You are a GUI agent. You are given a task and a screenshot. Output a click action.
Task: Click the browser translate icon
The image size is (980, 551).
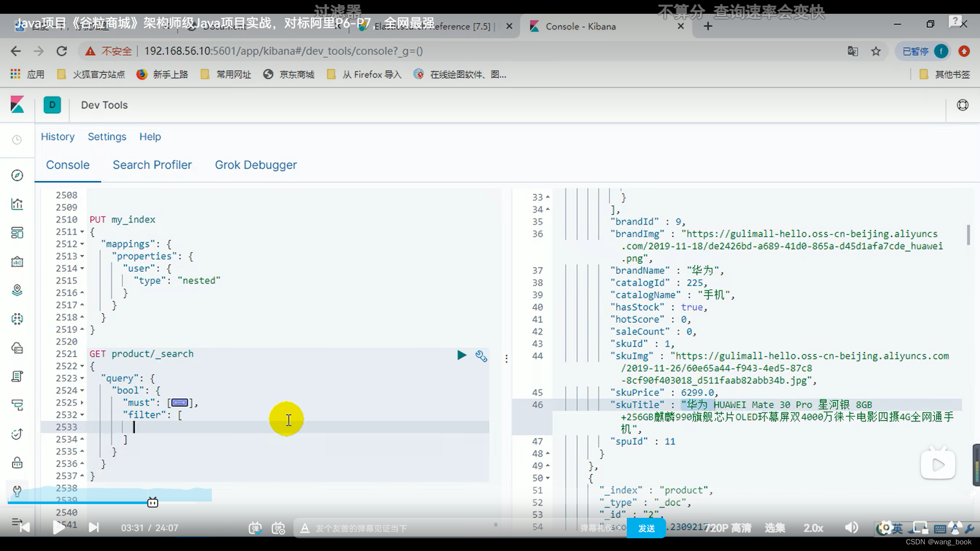(x=852, y=51)
